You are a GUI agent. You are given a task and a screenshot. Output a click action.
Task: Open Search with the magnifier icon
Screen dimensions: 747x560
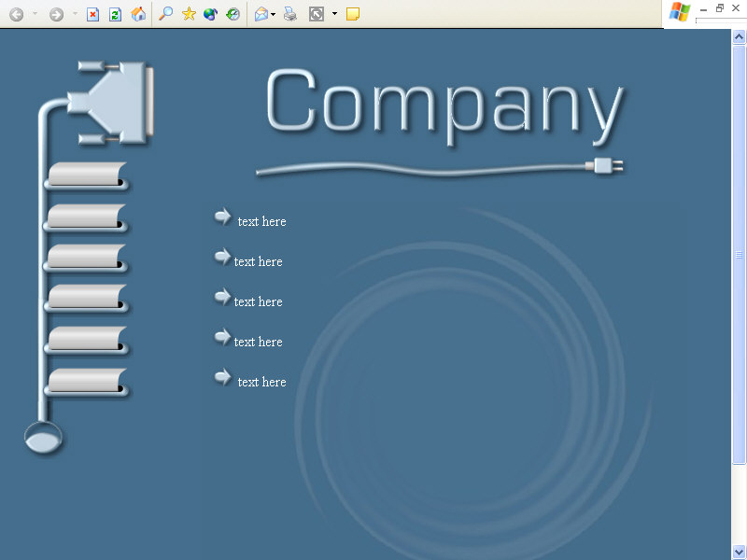(165, 14)
